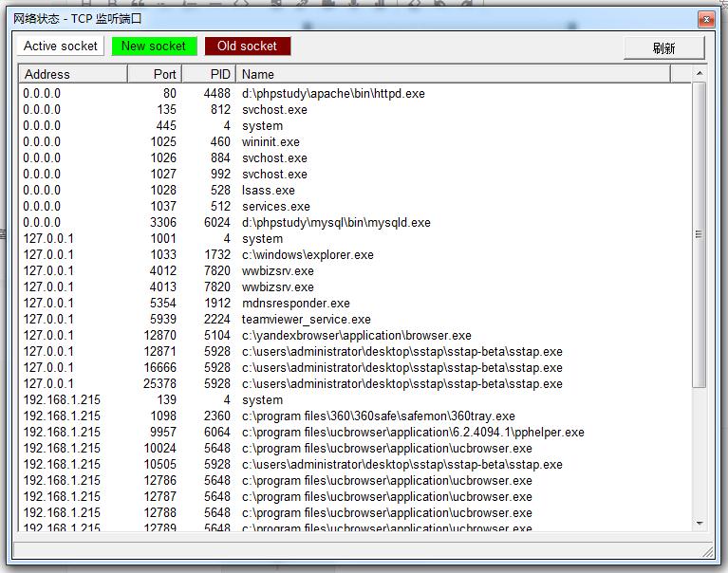
Task: Select the mysqld.exe row on port 3306
Action: (355, 222)
